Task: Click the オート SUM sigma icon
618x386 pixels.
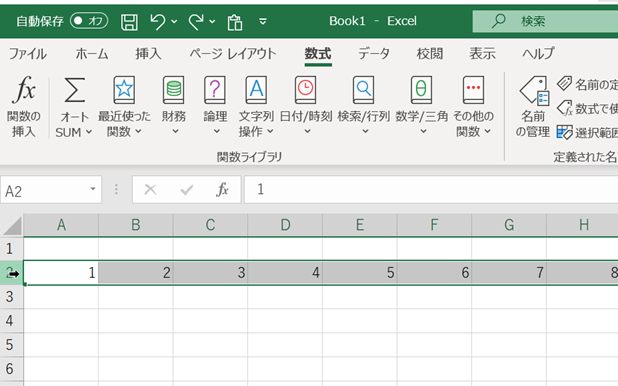Action: click(74, 90)
